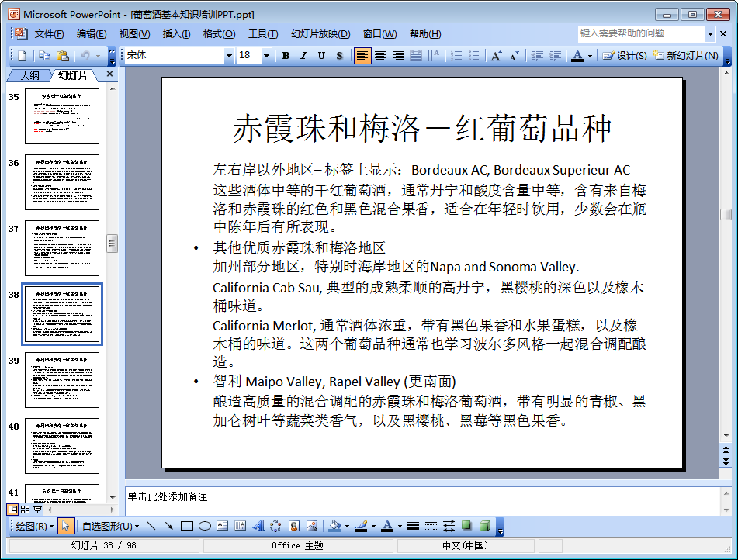Select slide 39 thumbnail
738x560 pixels.
point(62,380)
